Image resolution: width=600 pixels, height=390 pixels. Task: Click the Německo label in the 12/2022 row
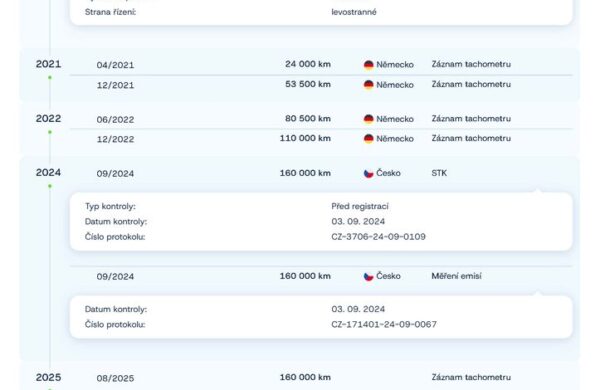(395, 139)
